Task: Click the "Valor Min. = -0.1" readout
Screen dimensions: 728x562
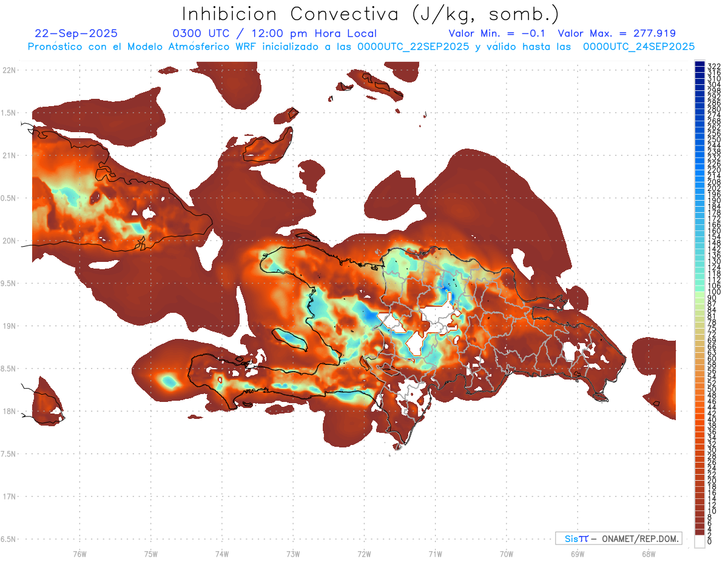Action: (x=497, y=33)
